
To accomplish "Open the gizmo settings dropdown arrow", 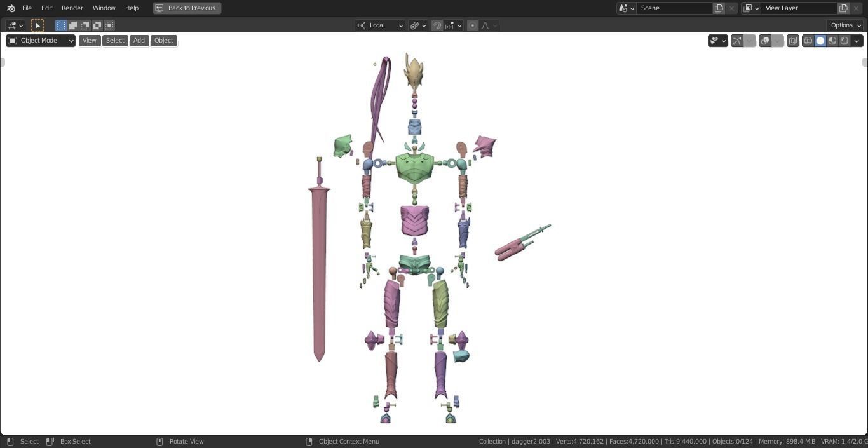I will coord(750,41).
